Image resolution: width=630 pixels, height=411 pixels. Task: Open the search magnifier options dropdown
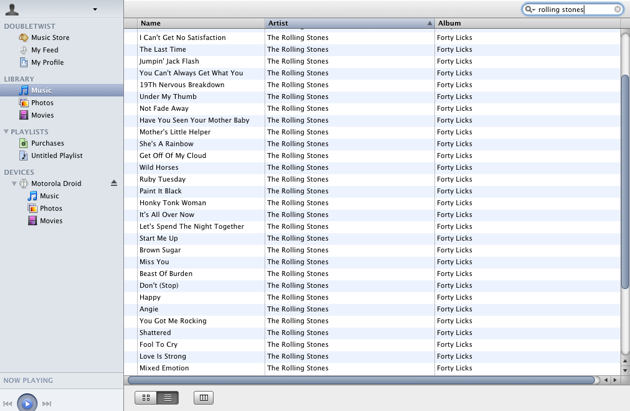[530, 9]
